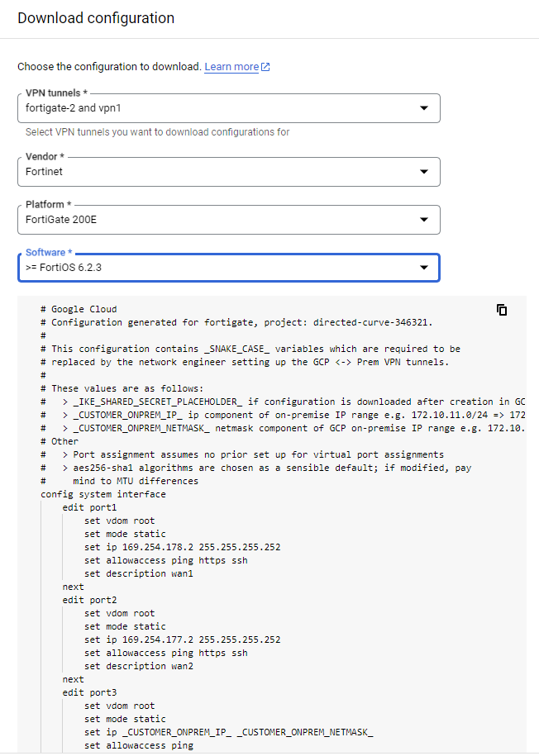This screenshot has width=539, height=756.
Task: Click the 'set description wan2' line
Action: point(138,666)
